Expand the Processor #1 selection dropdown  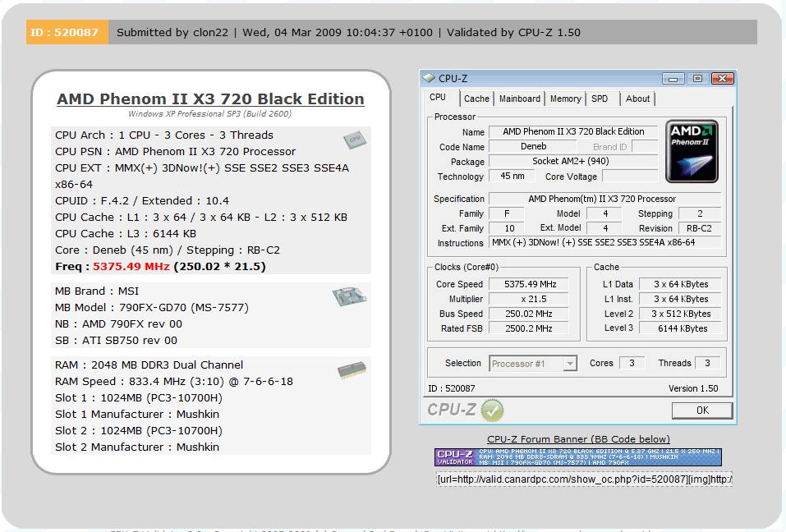point(570,363)
